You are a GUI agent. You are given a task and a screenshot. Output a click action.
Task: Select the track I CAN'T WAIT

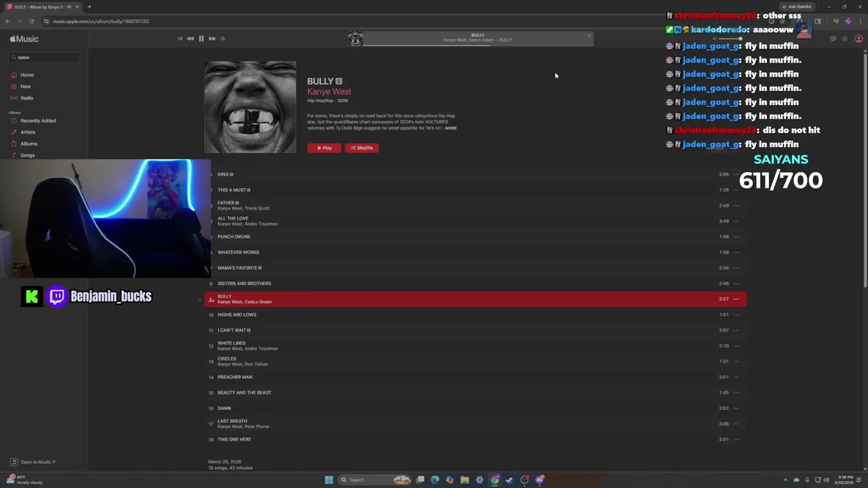tap(475, 330)
